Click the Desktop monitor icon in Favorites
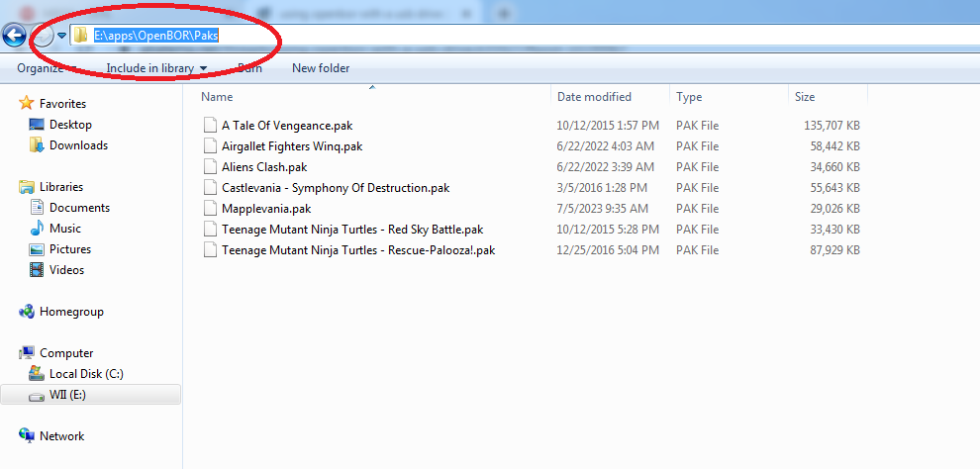This screenshot has height=469, width=980. [37, 125]
